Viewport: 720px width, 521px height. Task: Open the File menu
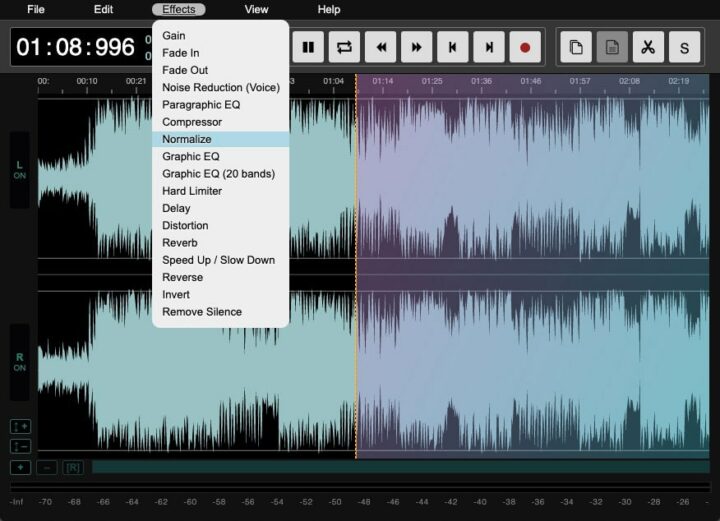[x=36, y=9]
